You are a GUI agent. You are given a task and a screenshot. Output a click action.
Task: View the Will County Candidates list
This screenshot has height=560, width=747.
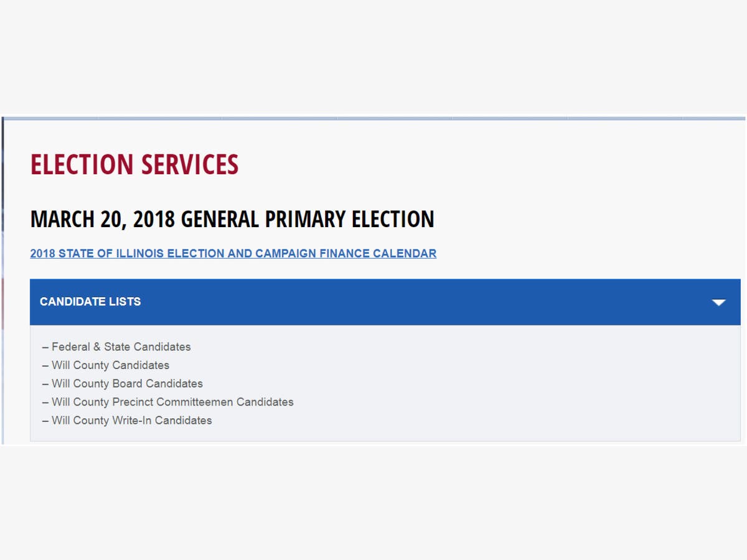point(111,365)
